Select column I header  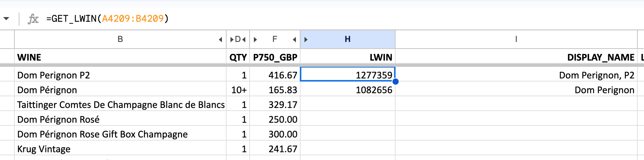point(516,39)
